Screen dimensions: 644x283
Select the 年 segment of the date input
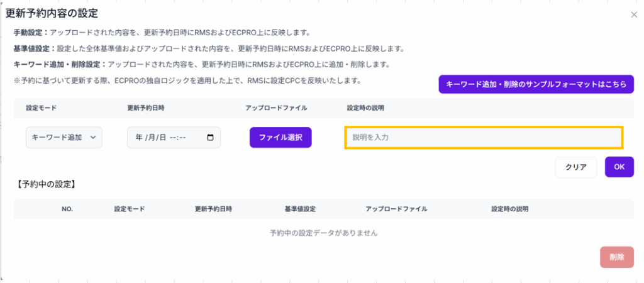138,137
